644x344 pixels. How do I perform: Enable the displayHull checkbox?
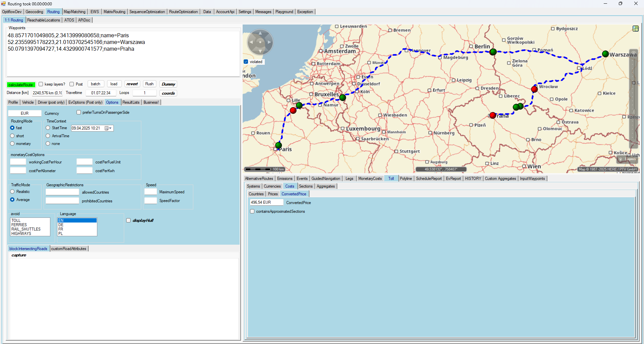click(x=128, y=220)
